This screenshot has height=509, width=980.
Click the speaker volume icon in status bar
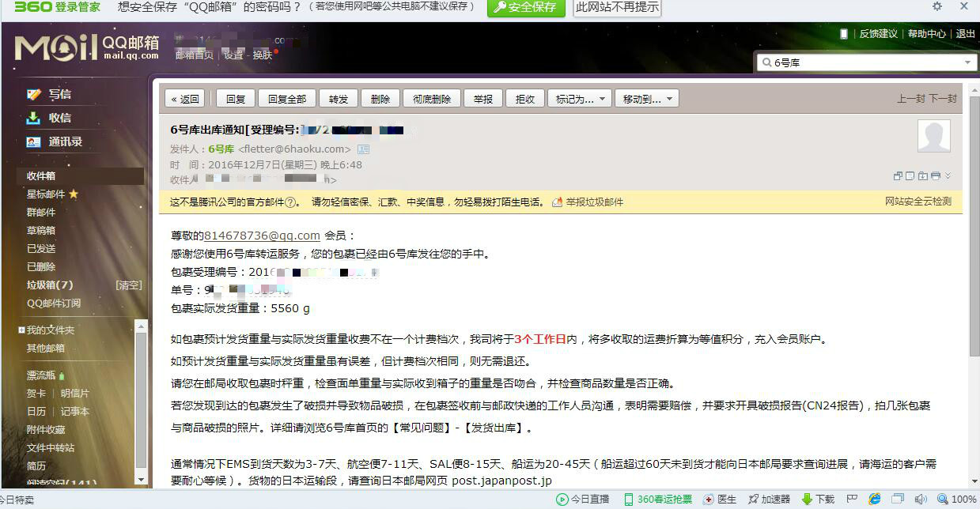[921, 500]
